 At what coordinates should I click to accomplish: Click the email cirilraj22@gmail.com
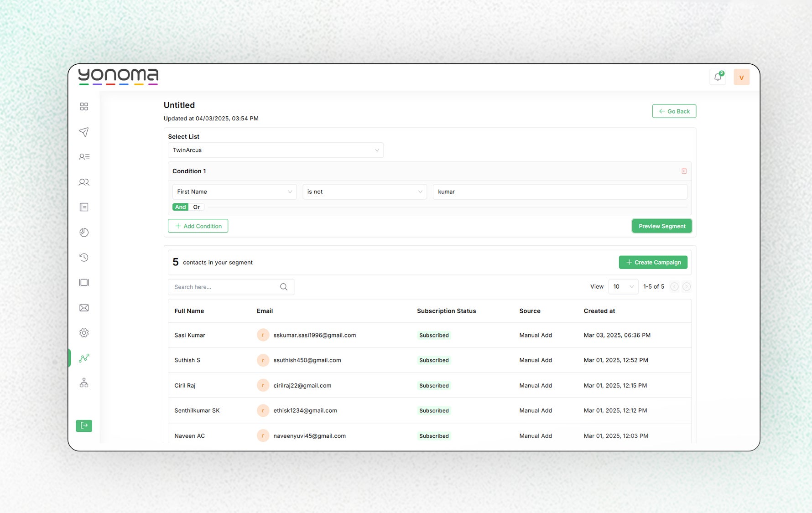pos(302,385)
